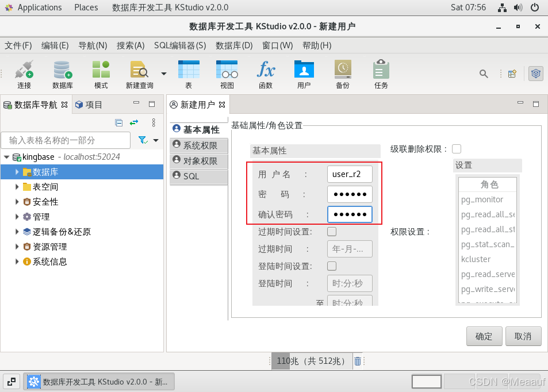Click the table name filter input box
The width and height of the screenshot is (548, 392).
click(x=66, y=140)
